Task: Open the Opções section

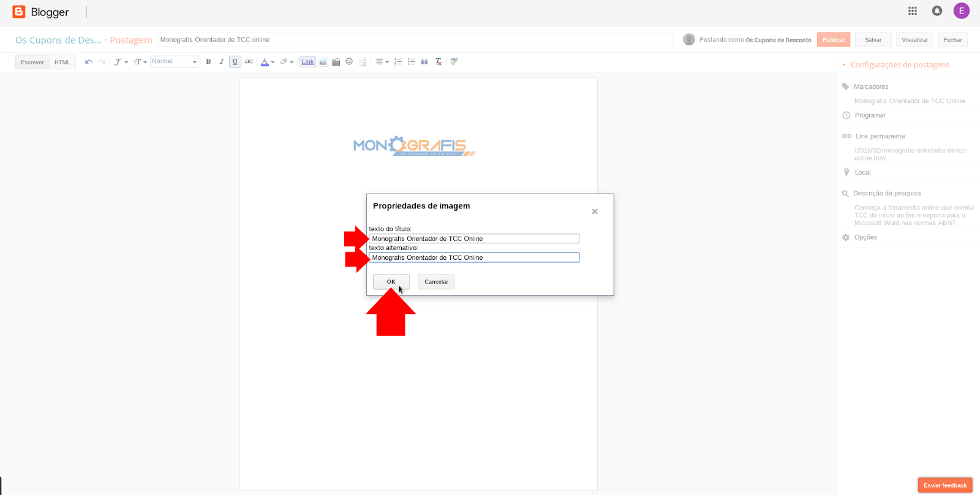Action: 866,237
